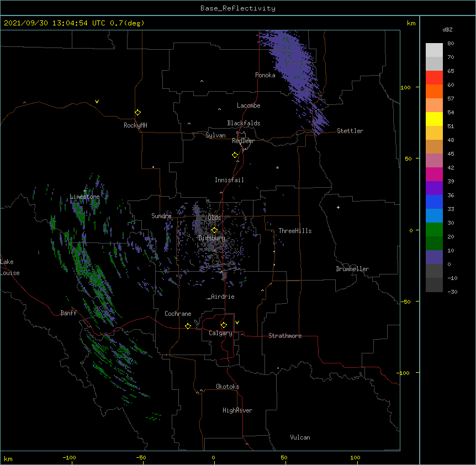This screenshot has width=476, height=465.
Task: Click the Strathmore label
Action: [x=285, y=336]
